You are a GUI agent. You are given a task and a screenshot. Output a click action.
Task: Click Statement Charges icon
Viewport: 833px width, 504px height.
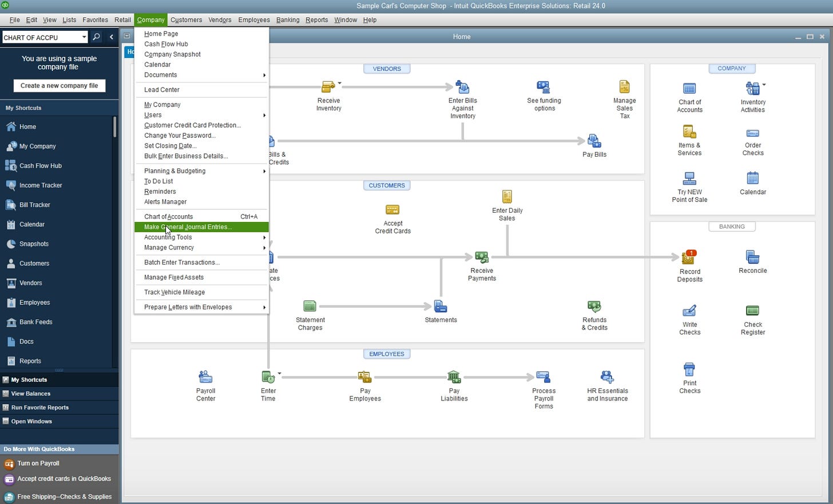pos(310,306)
